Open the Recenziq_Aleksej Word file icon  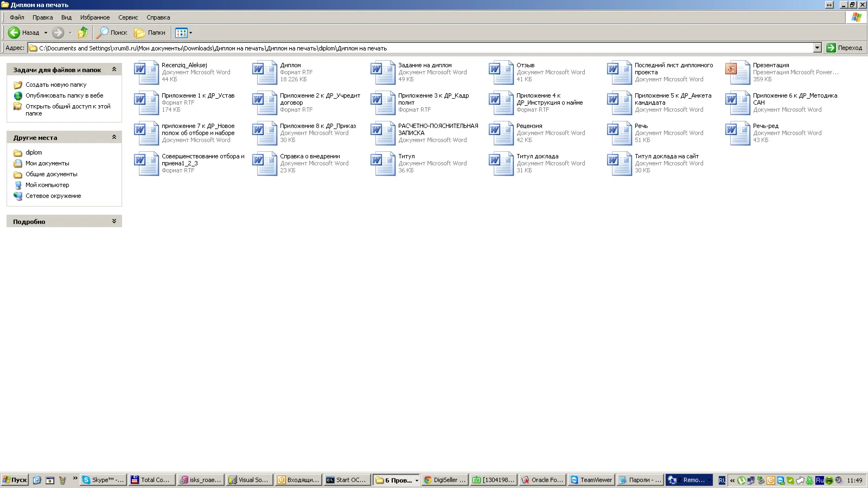146,73
